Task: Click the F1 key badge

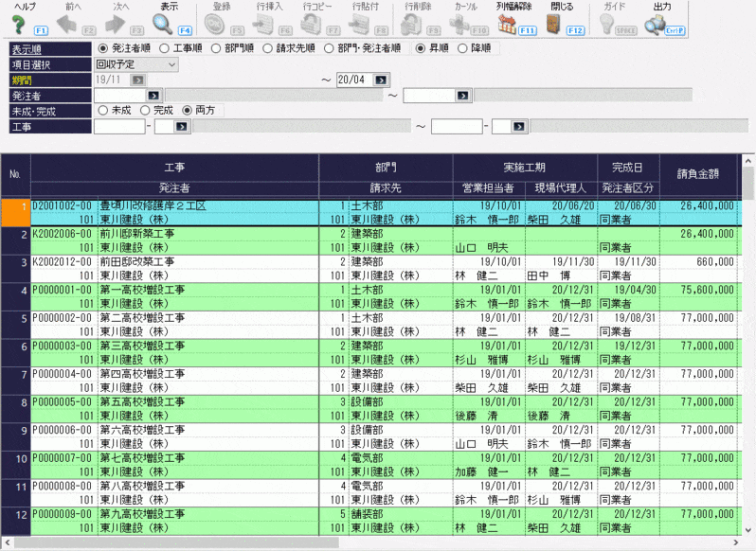Action: click(41, 30)
